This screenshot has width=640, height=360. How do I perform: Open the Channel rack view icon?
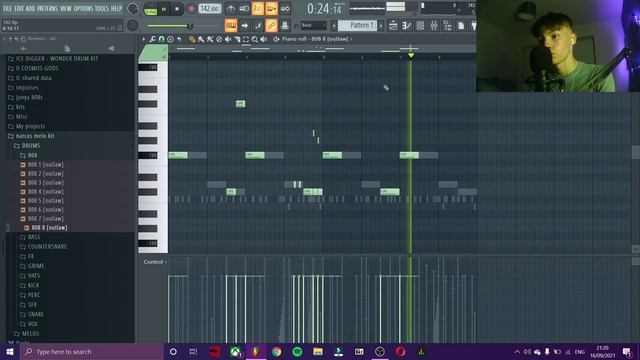tap(420, 26)
